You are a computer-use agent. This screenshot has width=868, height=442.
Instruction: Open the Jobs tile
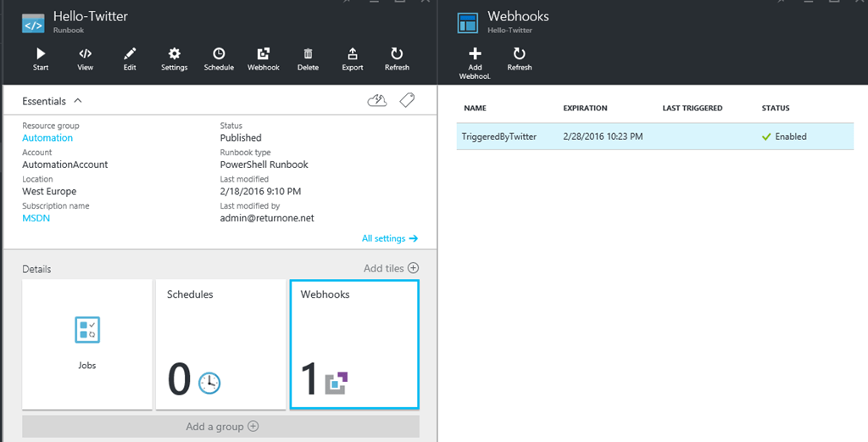87,344
